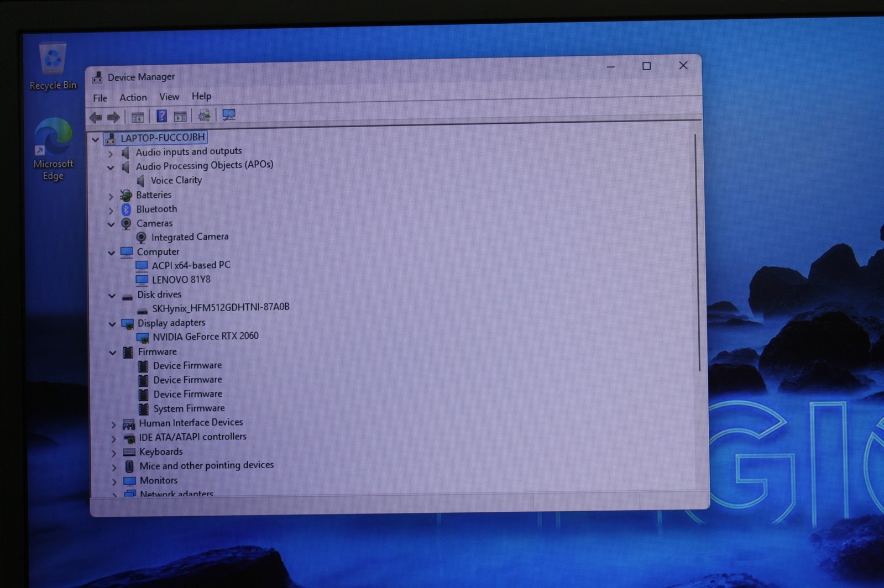Click speaker icon of Audio inputs and outputs
Screen dimensions: 884x588
125,153
